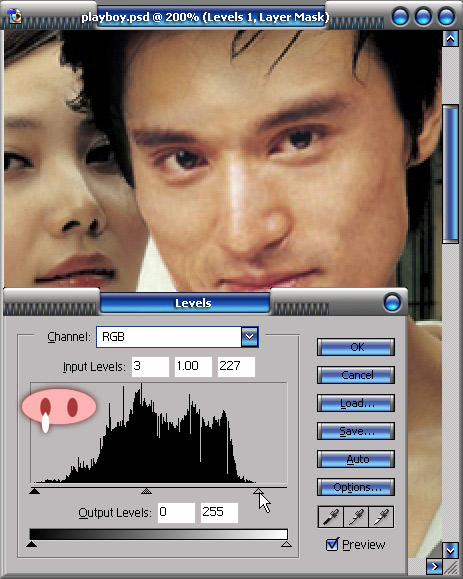Click the white output level slider triangle
Viewport: 463px width, 579px height.
[x=286, y=544]
